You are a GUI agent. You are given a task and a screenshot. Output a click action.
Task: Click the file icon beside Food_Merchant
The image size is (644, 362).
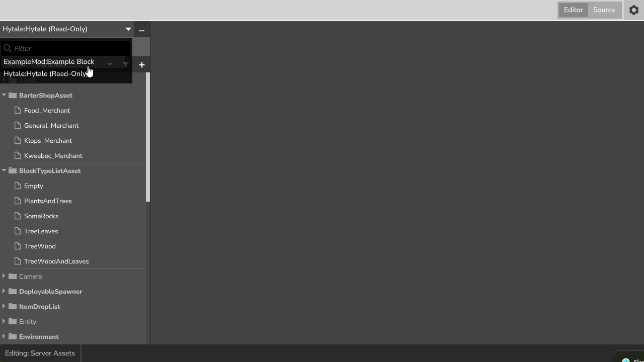[18, 110]
